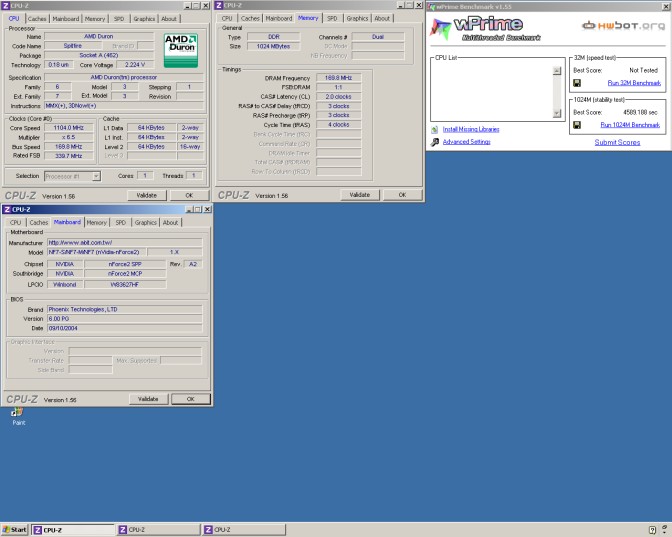Screen dimensions: 672x537
Task: Open the Processor #1 selection dropdown
Action: pos(96,176)
